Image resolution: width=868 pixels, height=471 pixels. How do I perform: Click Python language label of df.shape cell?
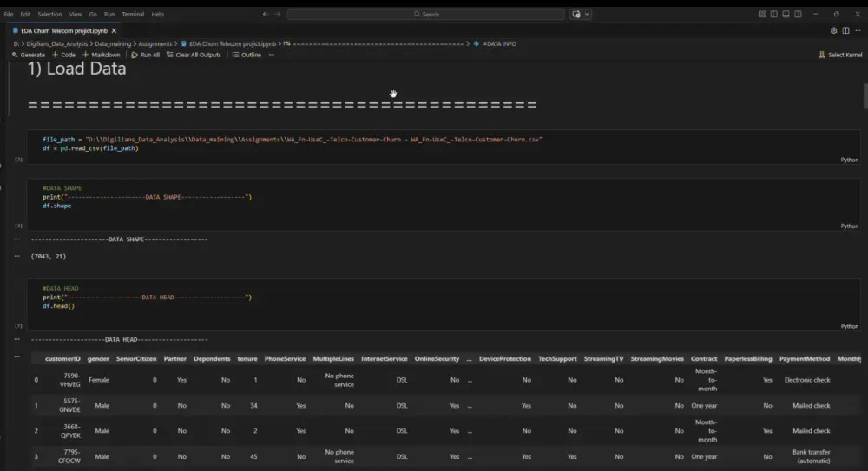849,226
